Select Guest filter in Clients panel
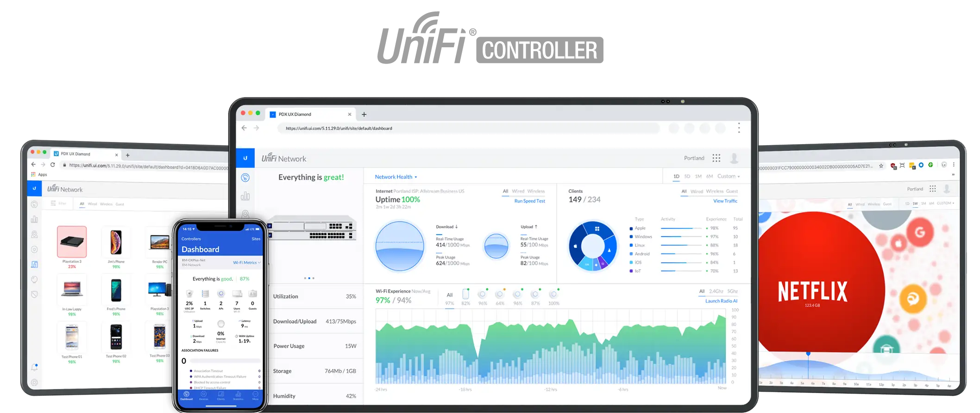 [732, 191]
